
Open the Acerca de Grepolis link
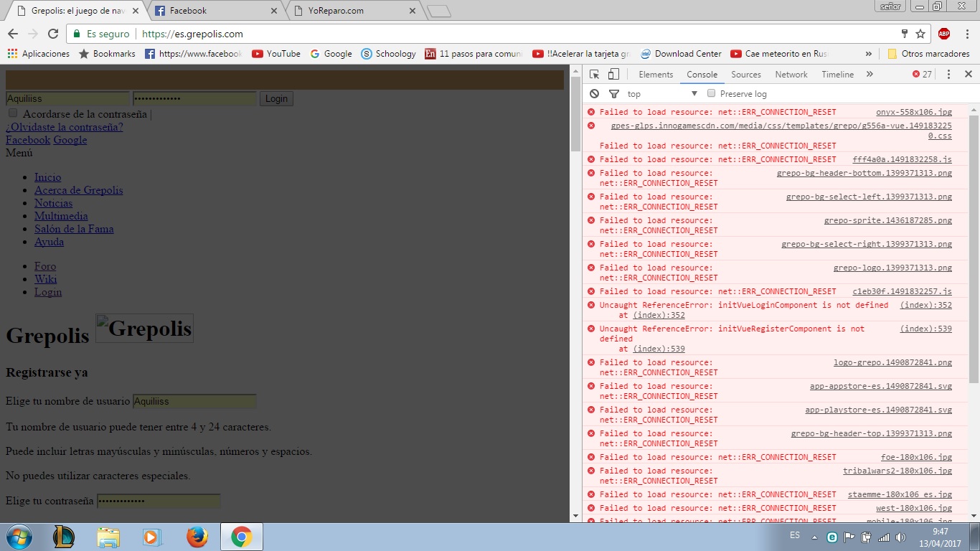79,190
